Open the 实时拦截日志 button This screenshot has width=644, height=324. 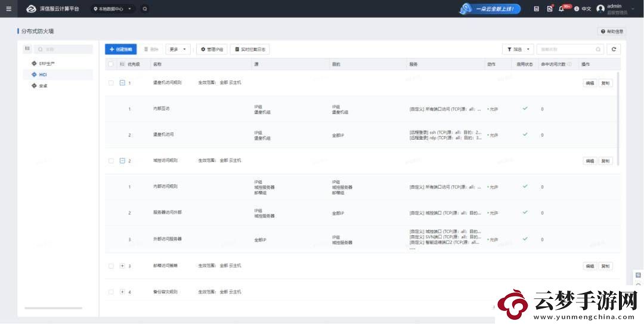(250, 50)
